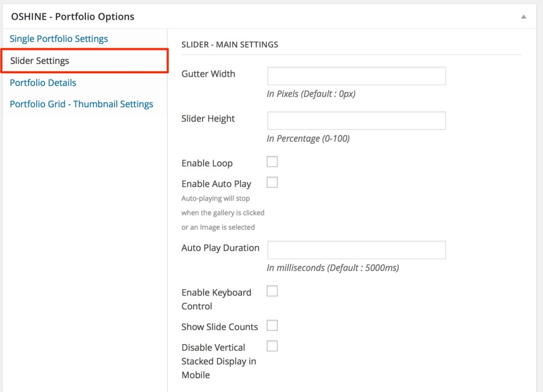Screen dimensions: 543x392
Task: Open Portfolio Grid - Thumbnail Settings
Action: pyautogui.click(x=81, y=104)
